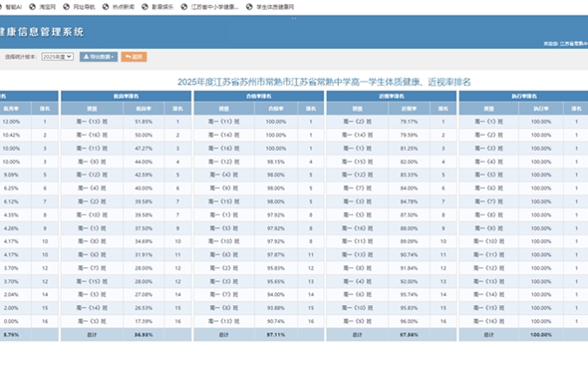Open the 影音娱乐 bookmark

coord(157,7)
